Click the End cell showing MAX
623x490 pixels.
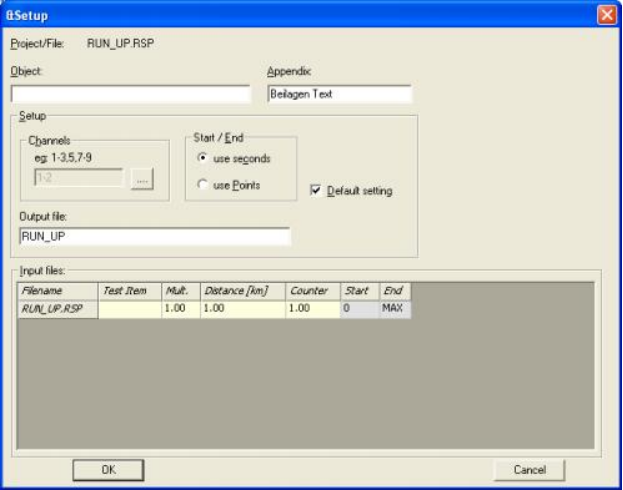(x=395, y=309)
